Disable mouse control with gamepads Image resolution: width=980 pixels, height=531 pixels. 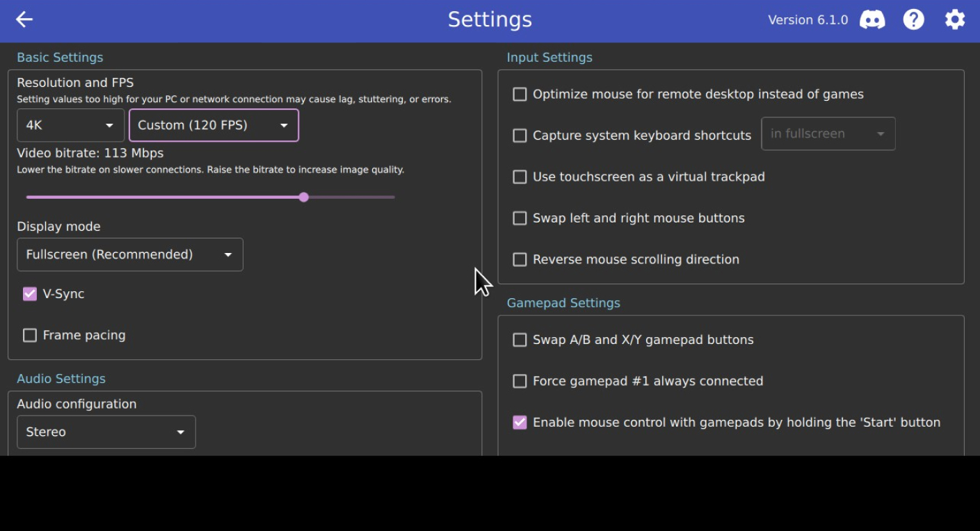click(519, 422)
